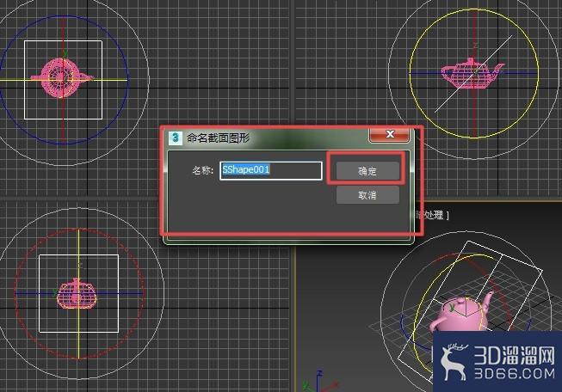
Task: Click the 名称 input field with SShape001
Action: point(271,170)
